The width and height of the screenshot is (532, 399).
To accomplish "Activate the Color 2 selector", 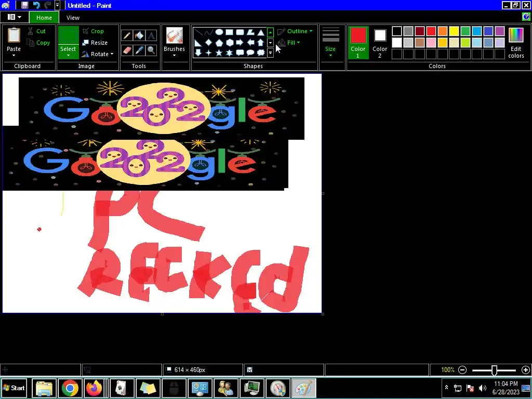I will (x=380, y=43).
